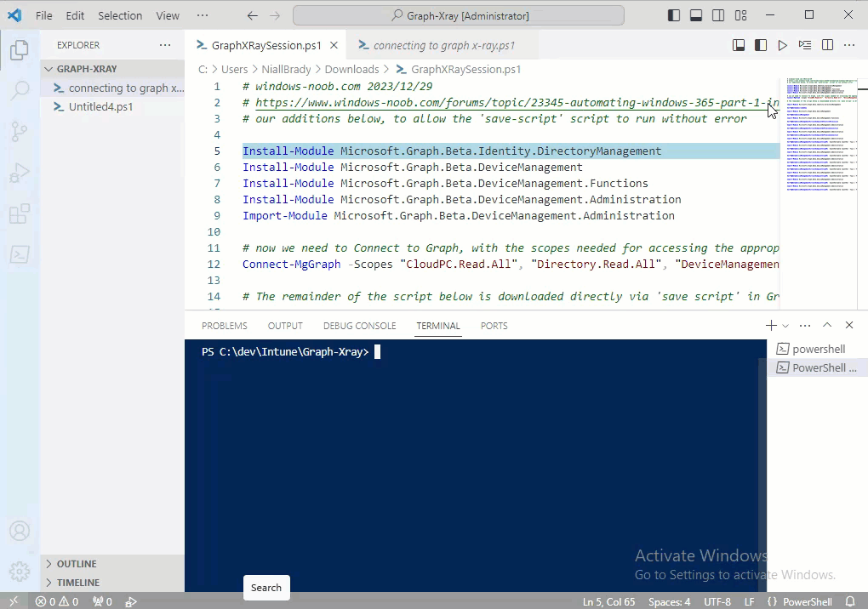Click the Downloads breadcrumb segment
The image size is (868, 609).
[x=351, y=69]
